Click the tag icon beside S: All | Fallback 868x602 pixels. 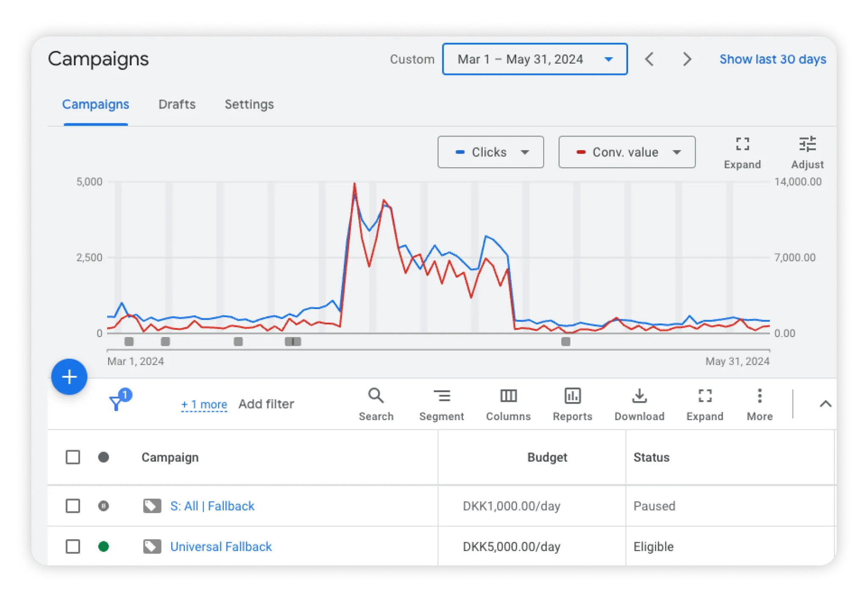[x=152, y=506]
